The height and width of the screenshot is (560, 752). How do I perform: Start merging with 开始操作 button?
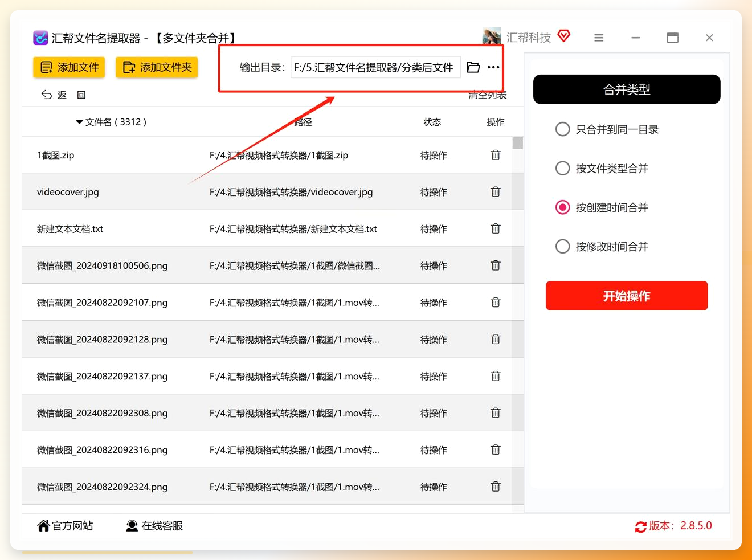(627, 296)
